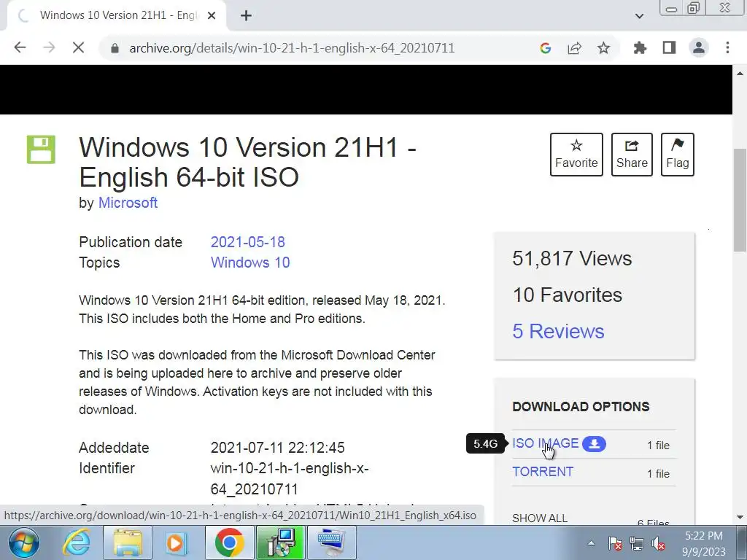Click the TORRENT download link
The width and height of the screenshot is (747, 560).
543,472
